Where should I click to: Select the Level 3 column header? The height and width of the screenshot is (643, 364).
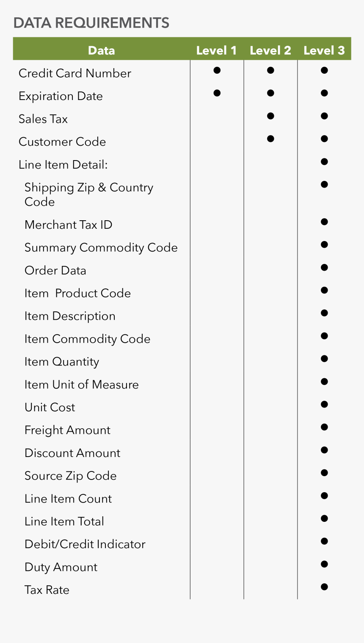pyautogui.click(x=324, y=50)
